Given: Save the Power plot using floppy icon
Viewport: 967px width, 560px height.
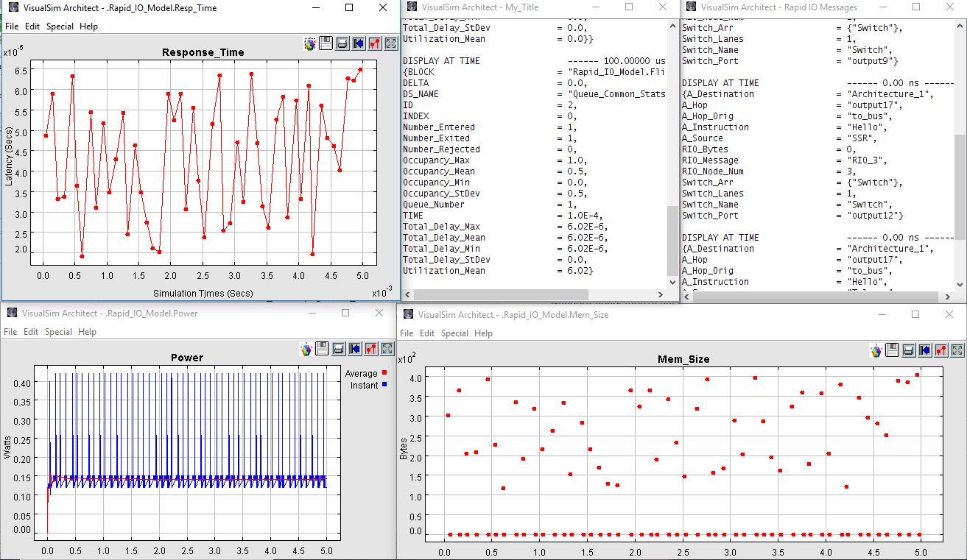Looking at the screenshot, I should [323, 348].
